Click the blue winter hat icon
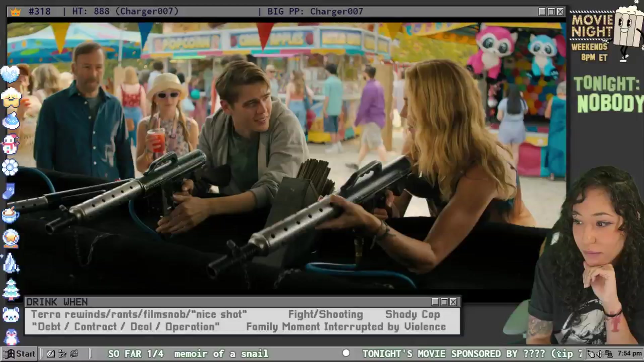644x362 pixels. (x=11, y=121)
